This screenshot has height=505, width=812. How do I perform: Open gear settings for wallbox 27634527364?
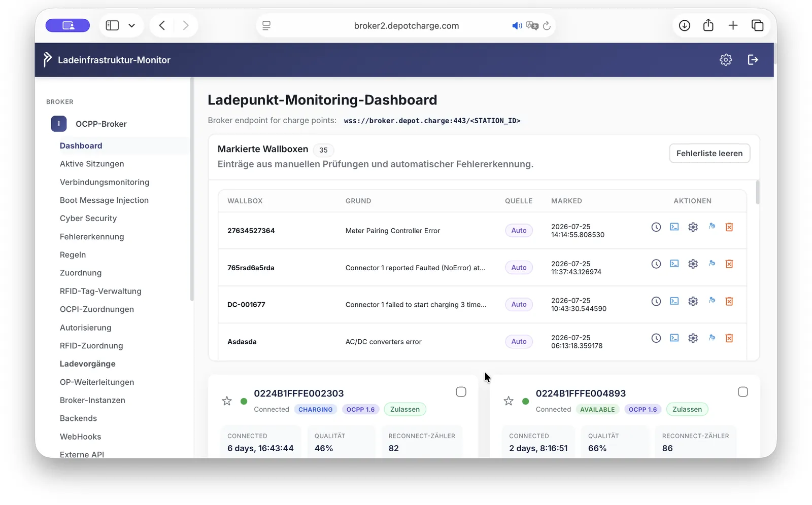693,227
